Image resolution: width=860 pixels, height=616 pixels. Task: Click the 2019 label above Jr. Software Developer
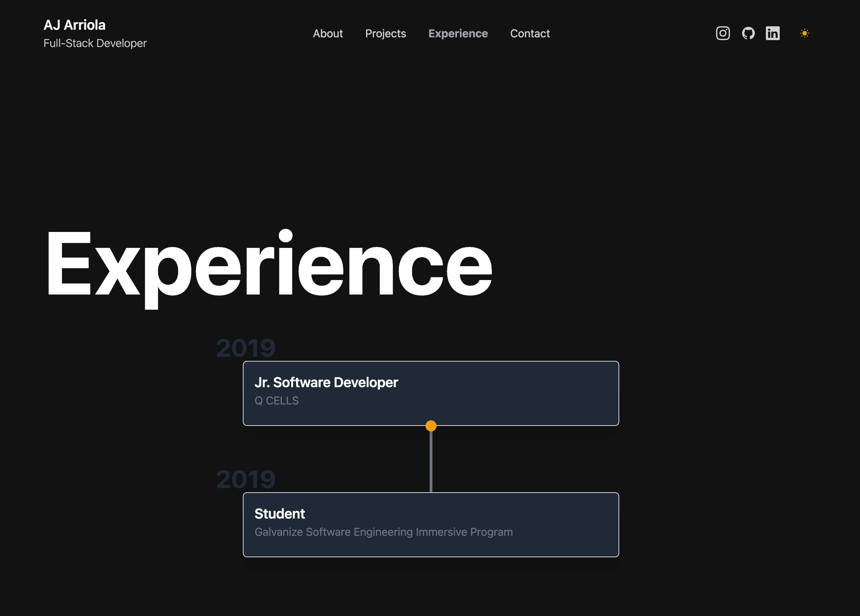(x=246, y=348)
